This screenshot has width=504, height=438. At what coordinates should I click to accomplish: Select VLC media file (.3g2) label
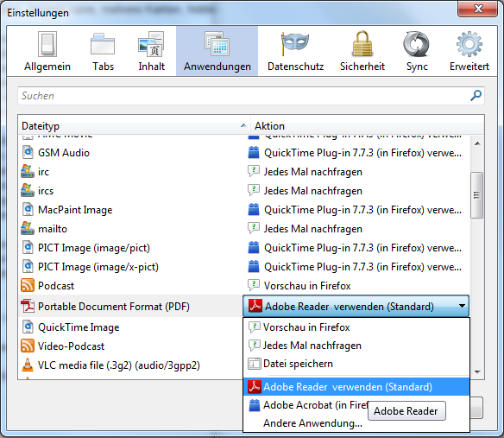coord(119,365)
